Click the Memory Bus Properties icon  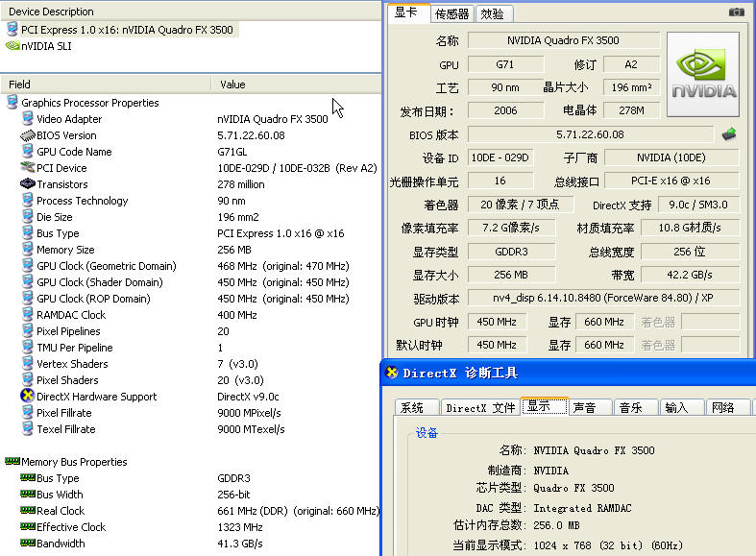pos(12,461)
